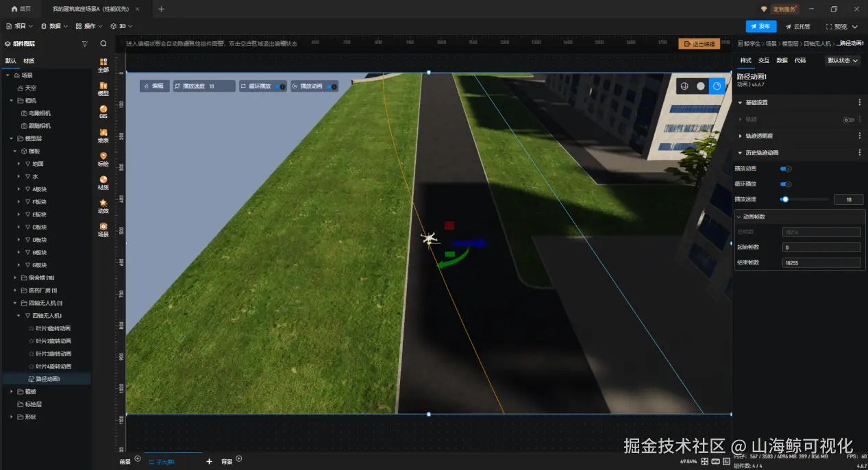
Task: Open a new tab with plus icon
Action: (x=161, y=9)
